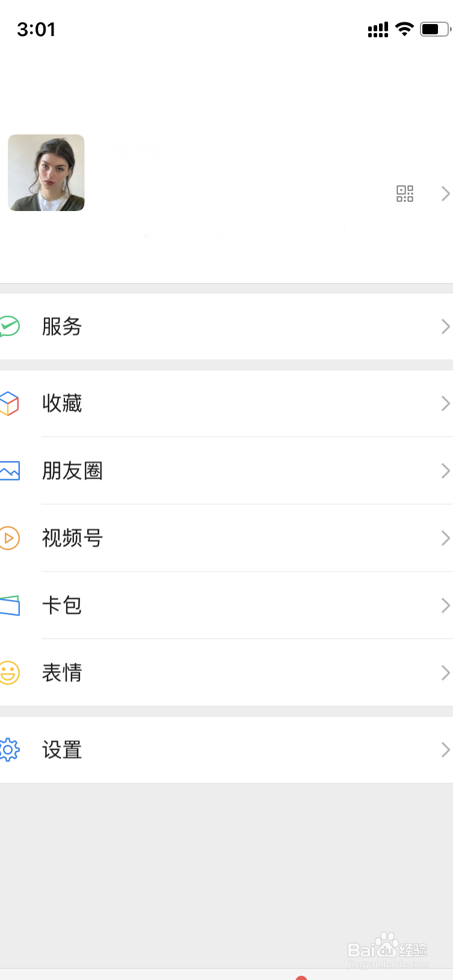453x980 pixels.
Task: Tap the profile avatar photo
Action: (x=46, y=173)
